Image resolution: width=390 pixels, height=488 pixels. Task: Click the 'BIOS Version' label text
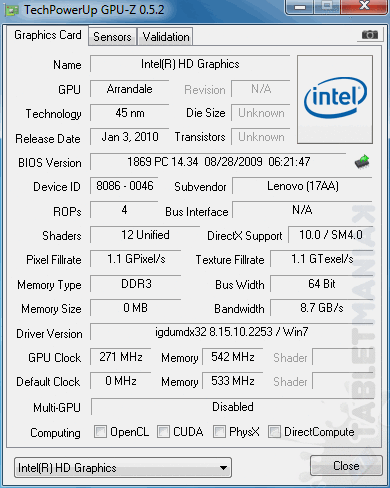(50, 163)
